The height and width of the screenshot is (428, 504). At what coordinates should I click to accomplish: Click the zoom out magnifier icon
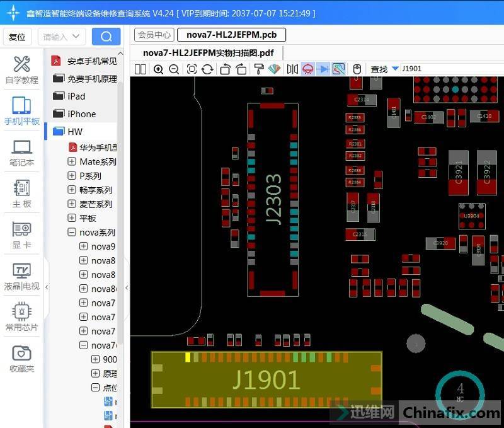(x=174, y=69)
